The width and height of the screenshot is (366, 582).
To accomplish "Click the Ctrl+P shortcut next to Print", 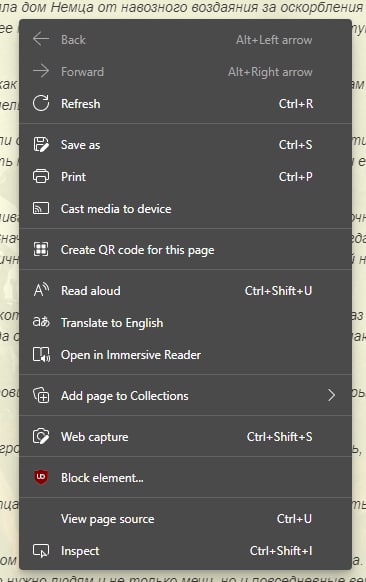I will click(x=295, y=176).
